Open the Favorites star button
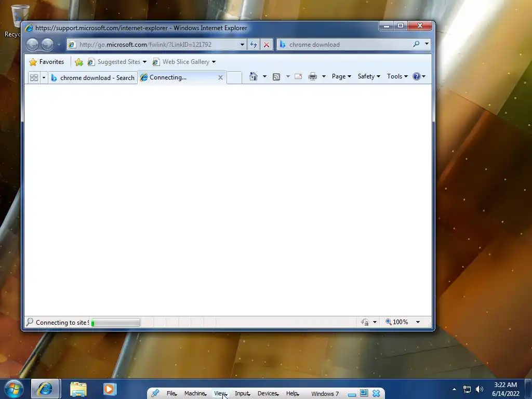Screen dimensions: 532x399 (x=47, y=62)
